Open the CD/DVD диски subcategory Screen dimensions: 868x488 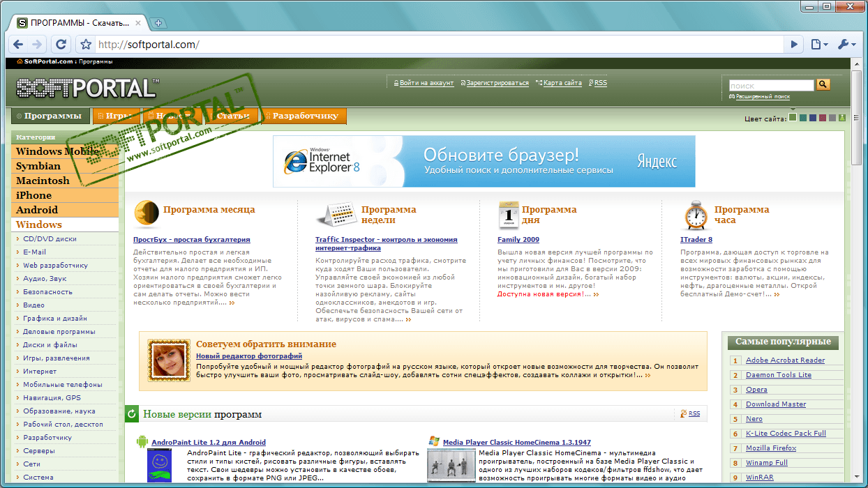coord(50,238)
